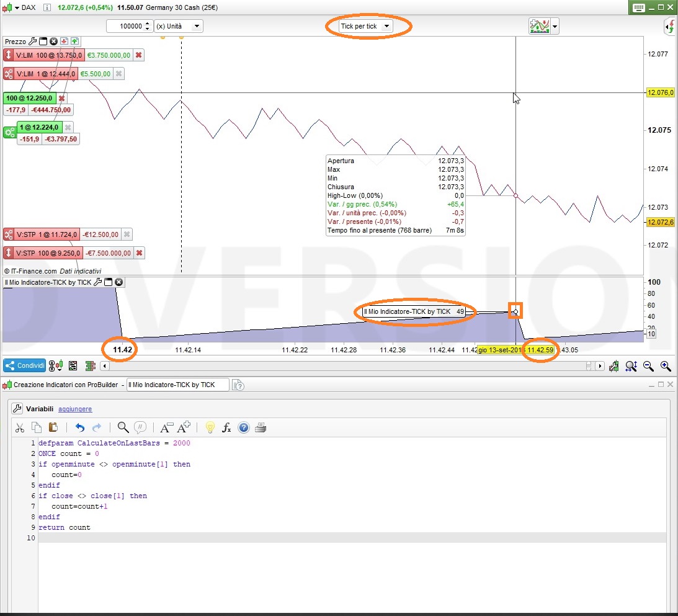
Task: Open the ProBuilder help document icon
Action: click(x=238, y=385)
